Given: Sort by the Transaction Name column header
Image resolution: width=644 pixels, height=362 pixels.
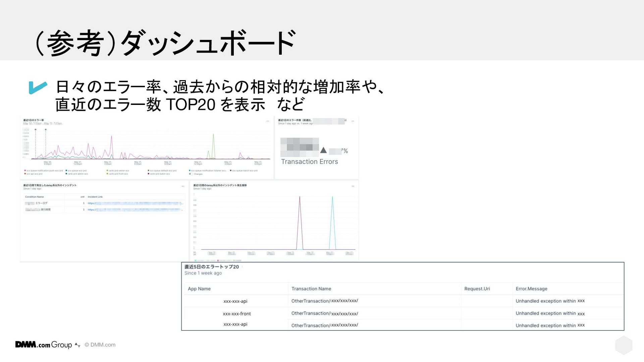Looking at the screenshot, I should [311, 289].
